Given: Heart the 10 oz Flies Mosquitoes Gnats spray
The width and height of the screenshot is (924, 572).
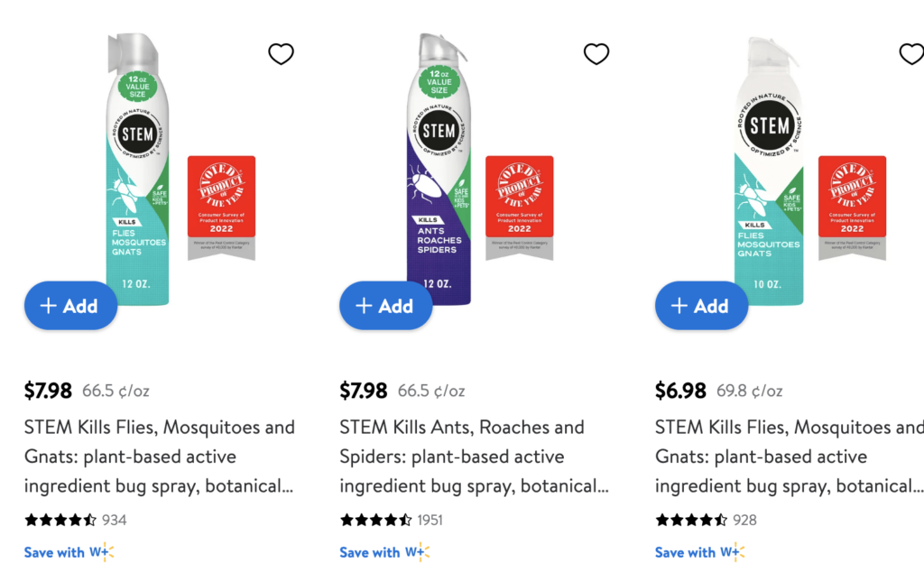Looking at the screenshot, I should pyautogui.click(x=911, y=54).
